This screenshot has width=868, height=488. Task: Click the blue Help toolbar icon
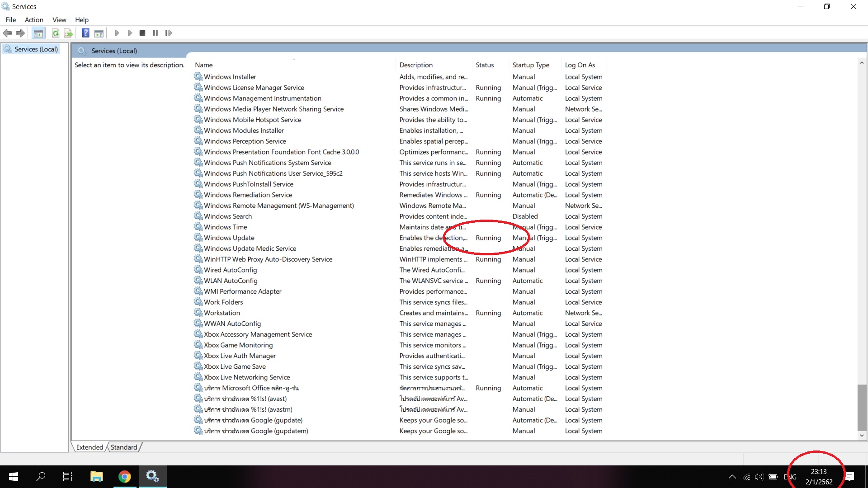point(85,33)
